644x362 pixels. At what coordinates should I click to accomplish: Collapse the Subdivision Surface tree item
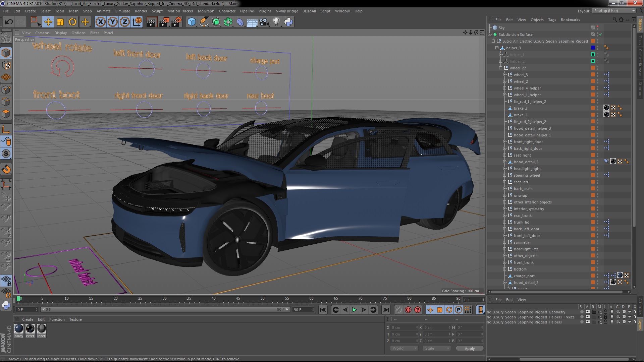(x=490, y=35)
